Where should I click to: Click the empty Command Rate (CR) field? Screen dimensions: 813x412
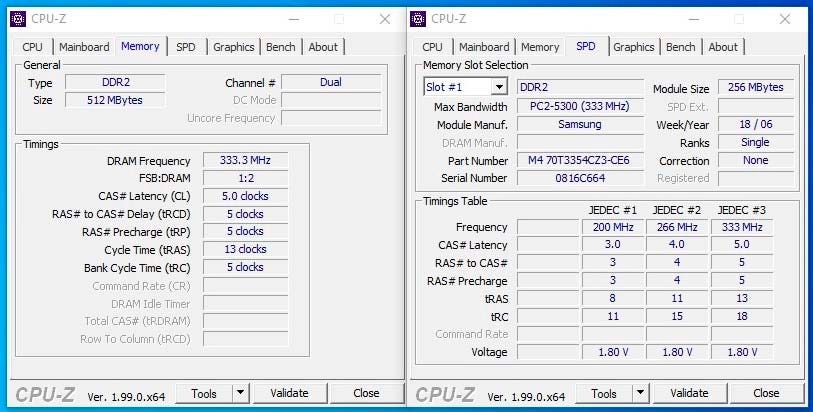tap(245, 286)
